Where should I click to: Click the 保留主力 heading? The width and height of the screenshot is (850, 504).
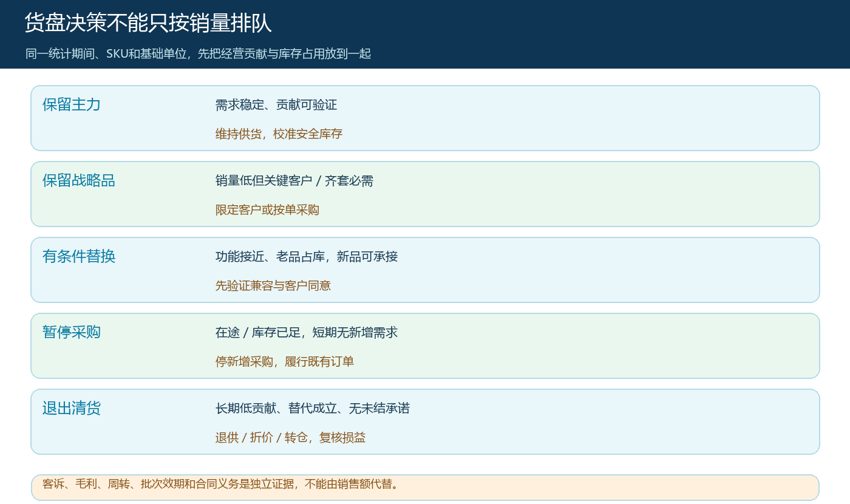point(72,104)
